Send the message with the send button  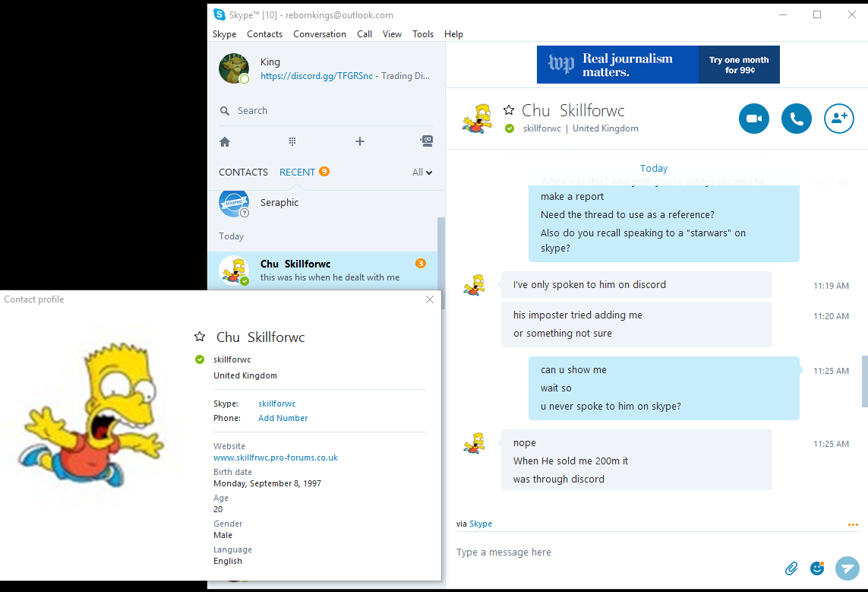click(x=847, y=568)
